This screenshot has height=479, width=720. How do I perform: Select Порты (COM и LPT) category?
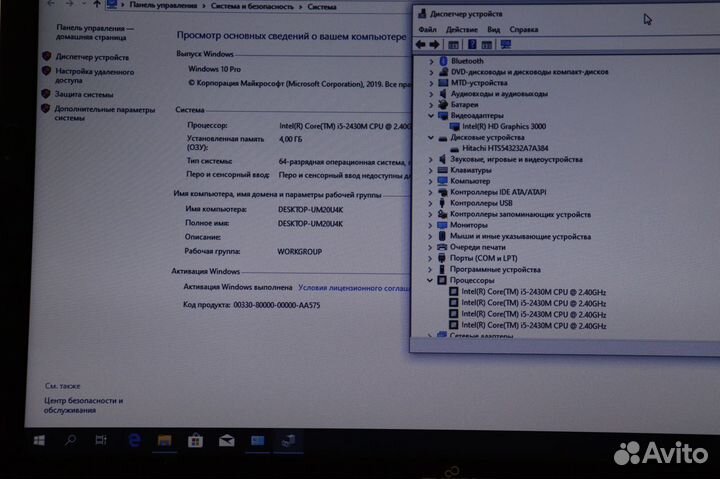click(484, 258)
